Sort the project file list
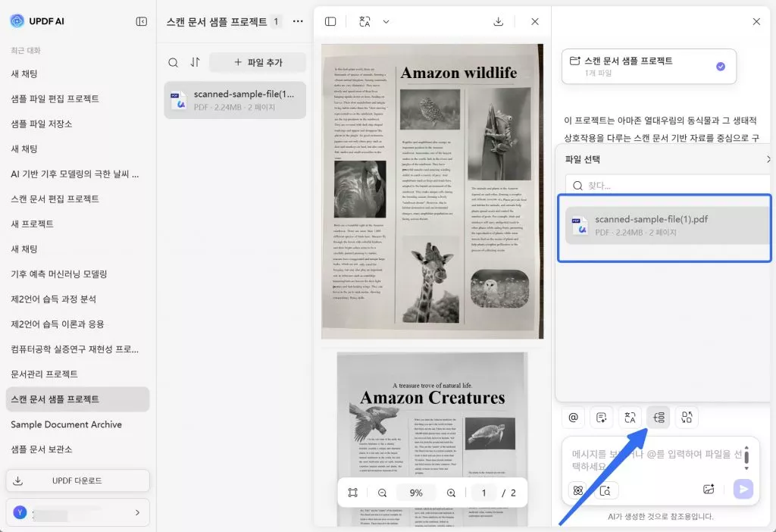The width and height of the screenshot is (776, 532). click(196, 62)
